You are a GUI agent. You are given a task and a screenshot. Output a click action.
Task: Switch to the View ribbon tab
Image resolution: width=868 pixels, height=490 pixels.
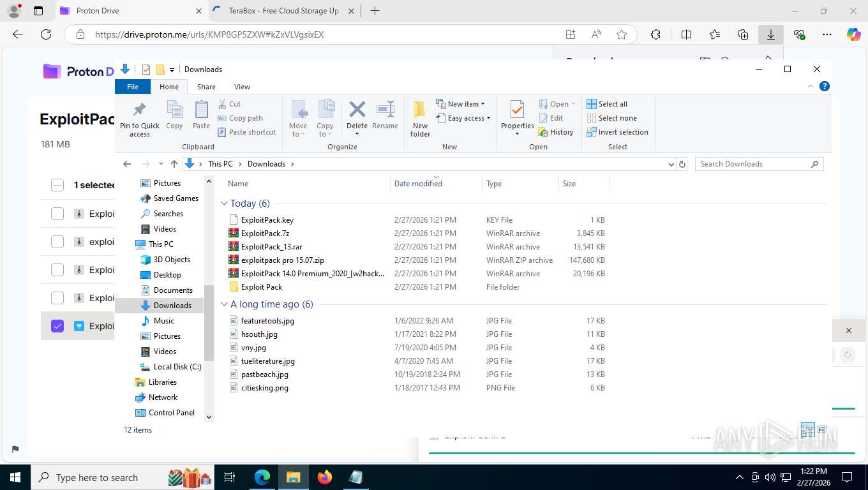pyautogui.click(x=242, y=87)
